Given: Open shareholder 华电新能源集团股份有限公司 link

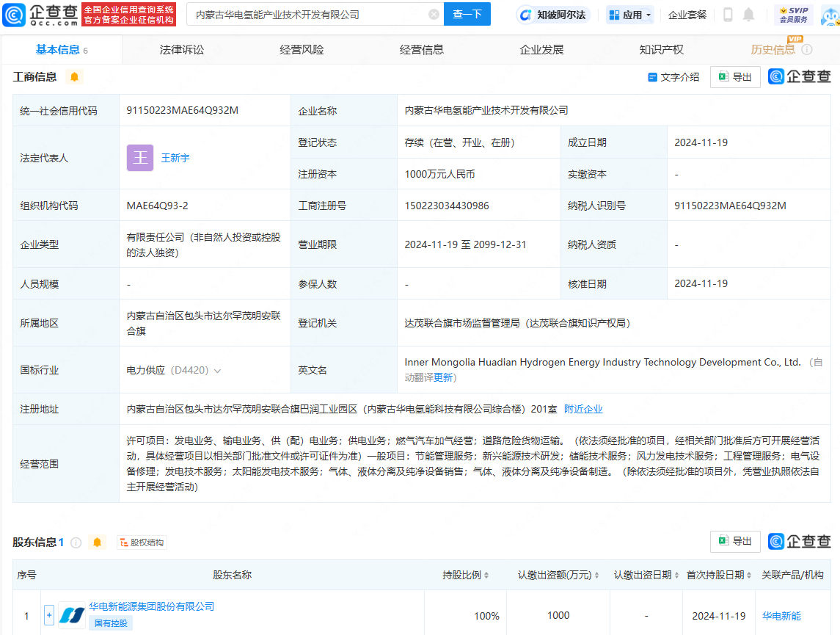Looking at the screenshot, I should click(x=152, y=606).
